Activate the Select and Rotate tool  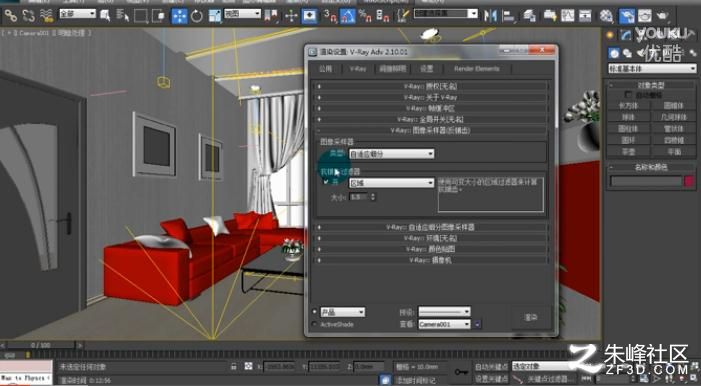tap(197, 16)
